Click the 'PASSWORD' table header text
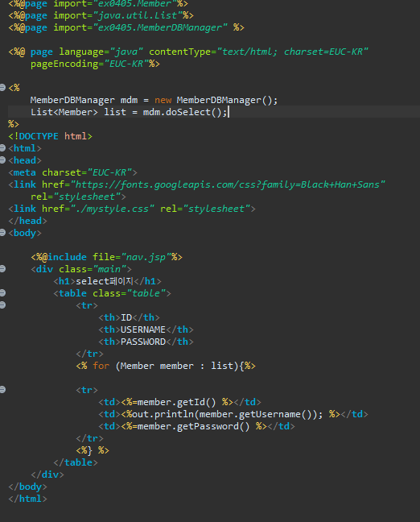Viewport: 420px width, 522px height. [143, 342]
